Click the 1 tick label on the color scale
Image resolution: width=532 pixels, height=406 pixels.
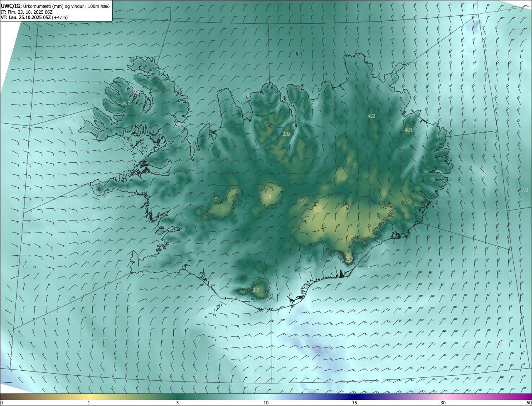(89, 403)
